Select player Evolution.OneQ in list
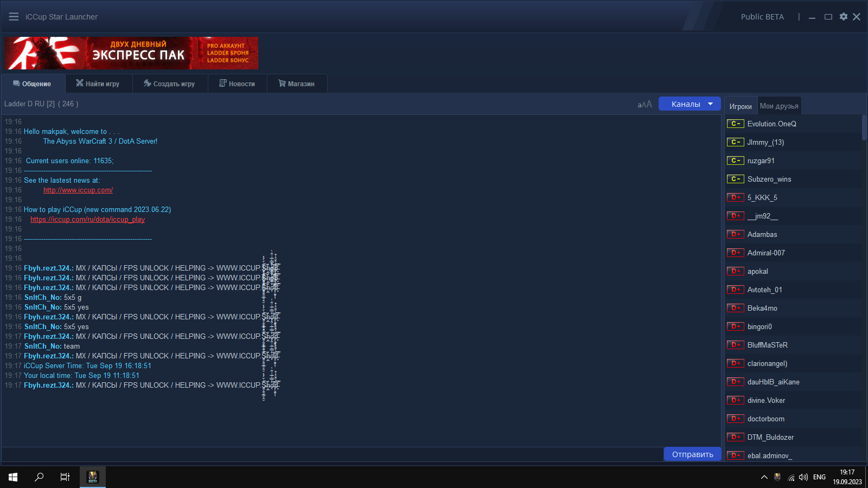This screenshot has width=868, height=488. tap(771, 124)
